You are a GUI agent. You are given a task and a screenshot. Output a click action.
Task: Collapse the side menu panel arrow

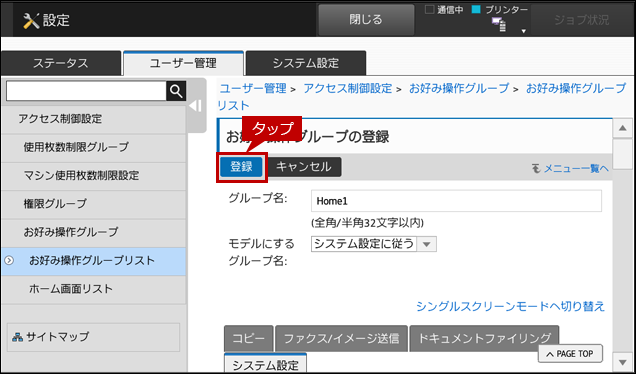[x=196, y=106]
